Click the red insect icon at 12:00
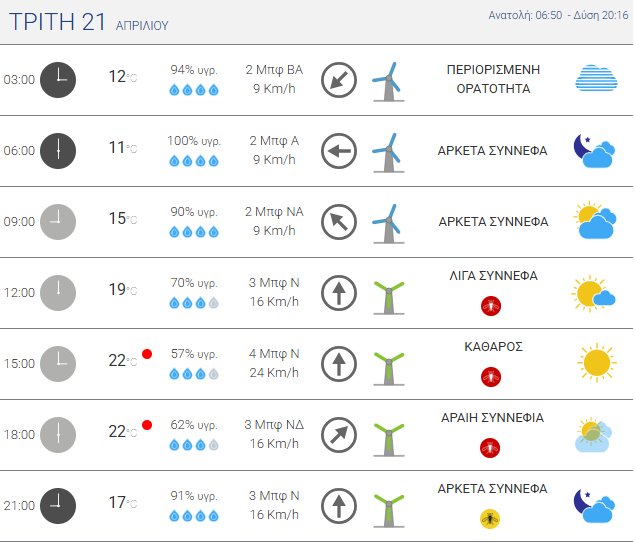Image resolution: width=635 pixels, height=542 pixels. tap(490, 305)
